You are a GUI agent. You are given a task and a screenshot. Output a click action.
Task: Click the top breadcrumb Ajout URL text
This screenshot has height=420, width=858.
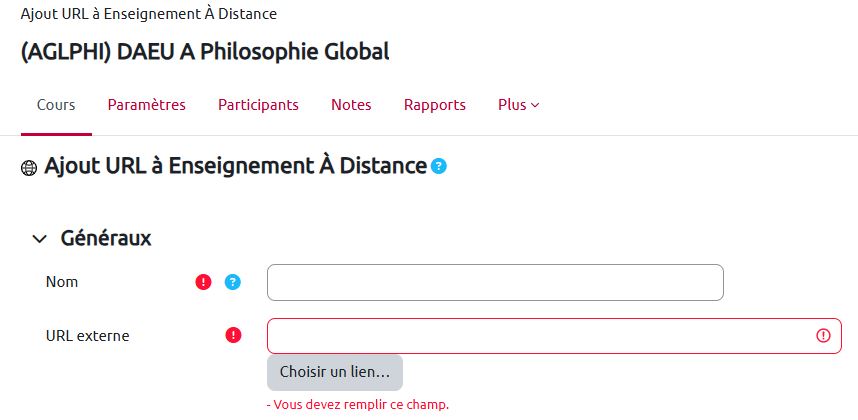[148, 14]
